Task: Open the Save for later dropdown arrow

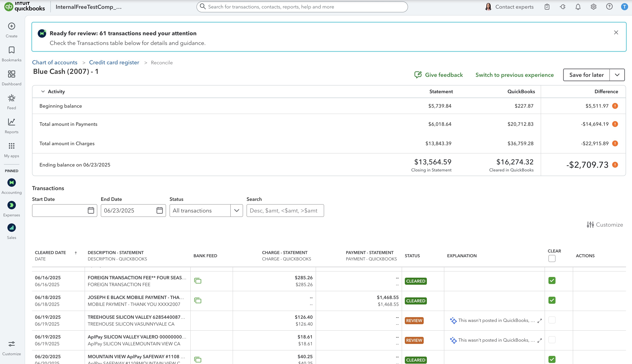Action: (x=617, y=75)
